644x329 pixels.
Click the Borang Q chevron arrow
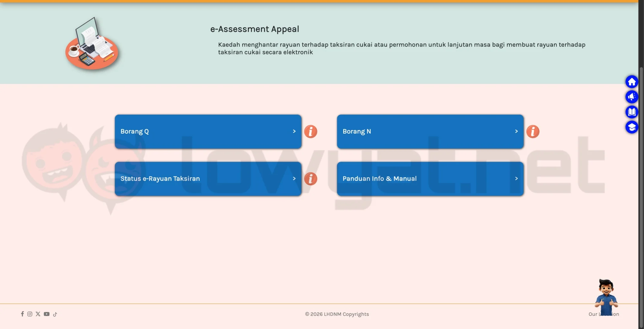pyautogui.click(x=294, y=131)
